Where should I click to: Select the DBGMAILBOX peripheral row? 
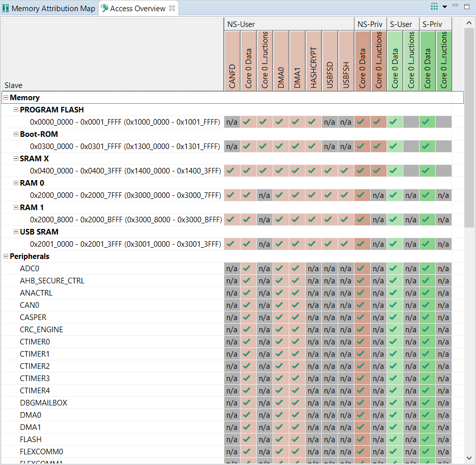click(x=43, y=403)
